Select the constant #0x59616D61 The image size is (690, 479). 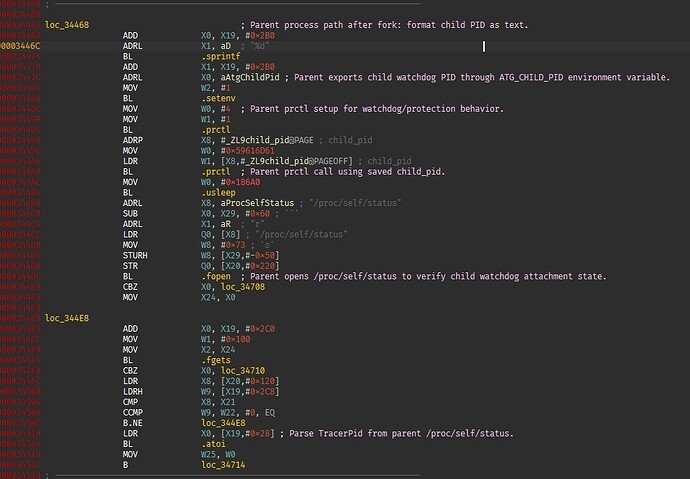click(248, 151)
